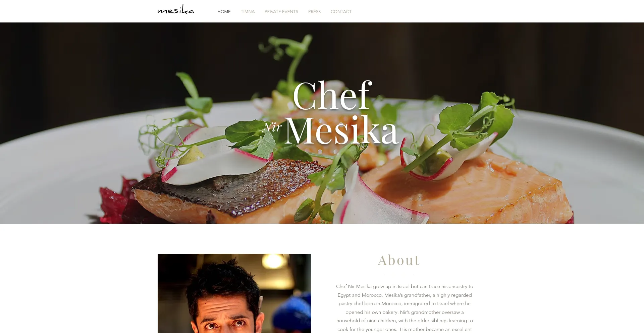Click the paragraph's first line about Israel ancestry

[405, 286]
